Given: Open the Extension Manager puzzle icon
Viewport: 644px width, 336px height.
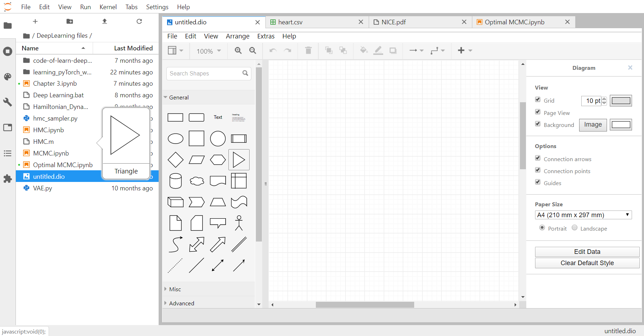Looking at the screenshot, I should pos(7,179).
